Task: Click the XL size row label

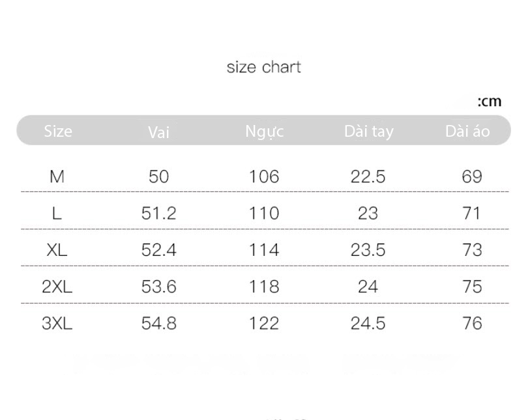Action: coord(57,250)
